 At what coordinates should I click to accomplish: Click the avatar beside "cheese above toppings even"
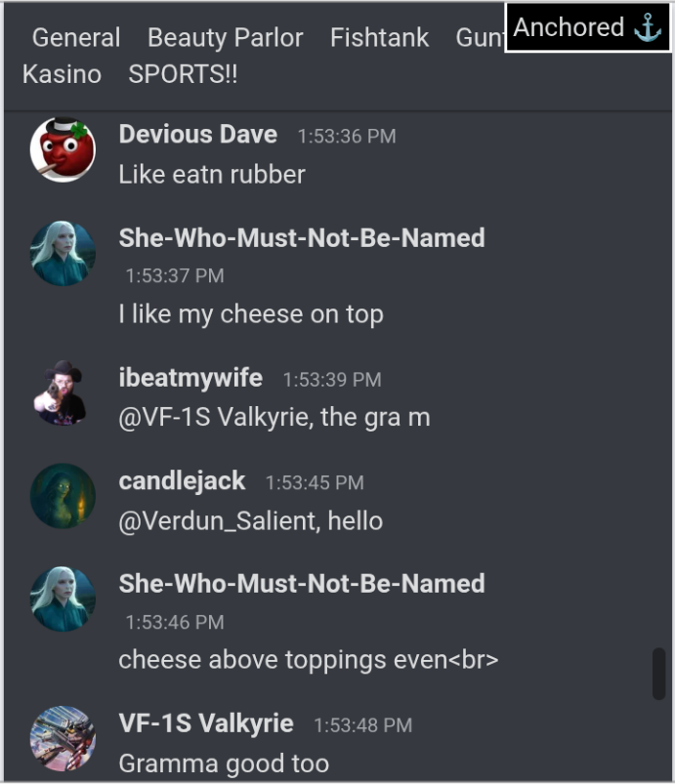pyautogui.click(x=63, y=599)
